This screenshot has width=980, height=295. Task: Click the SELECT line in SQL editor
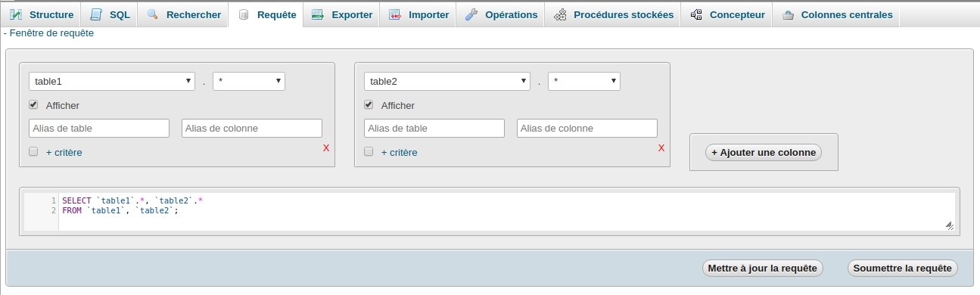tap(132, 200)
